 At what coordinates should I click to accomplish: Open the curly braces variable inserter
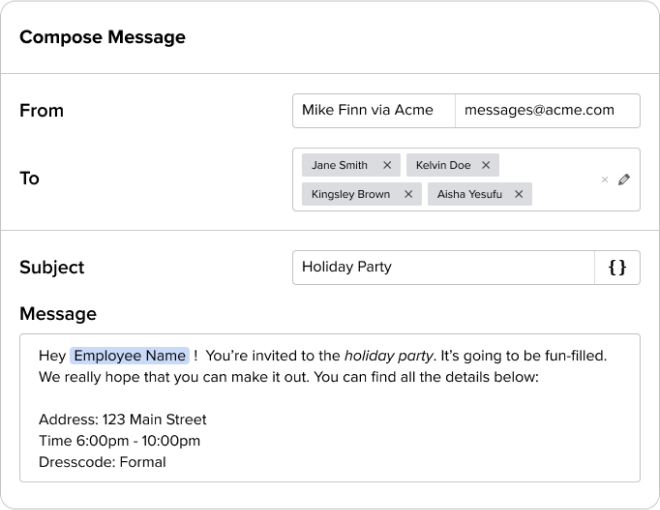pos(618,267)
